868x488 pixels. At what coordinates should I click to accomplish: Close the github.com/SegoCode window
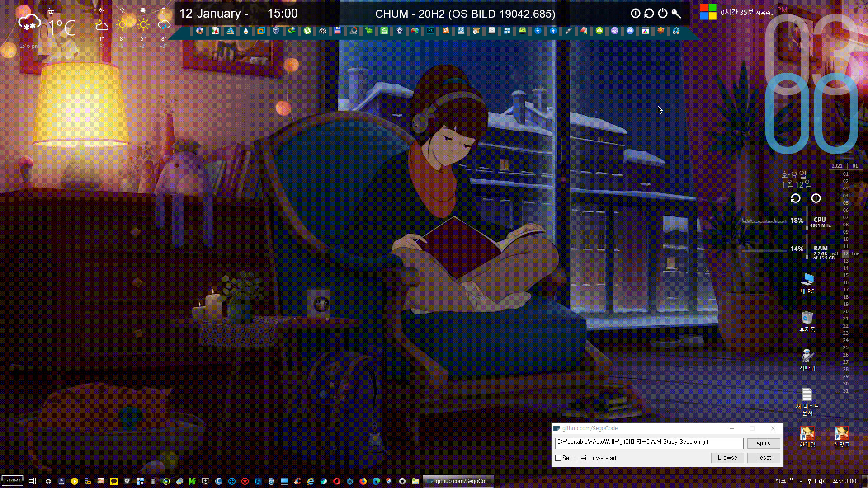coord(773,428)
